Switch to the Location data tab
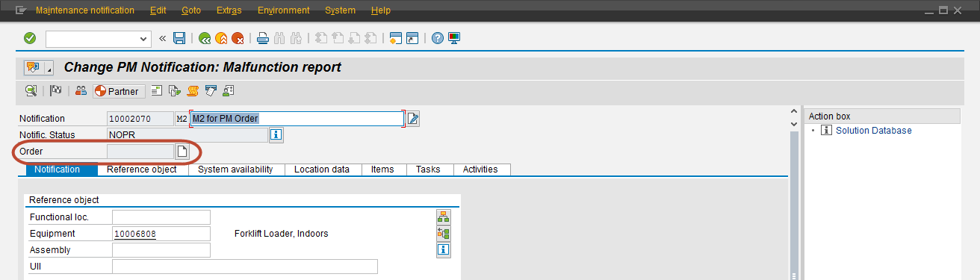Screen dimensions: 980x280 [x=322, y=169]
